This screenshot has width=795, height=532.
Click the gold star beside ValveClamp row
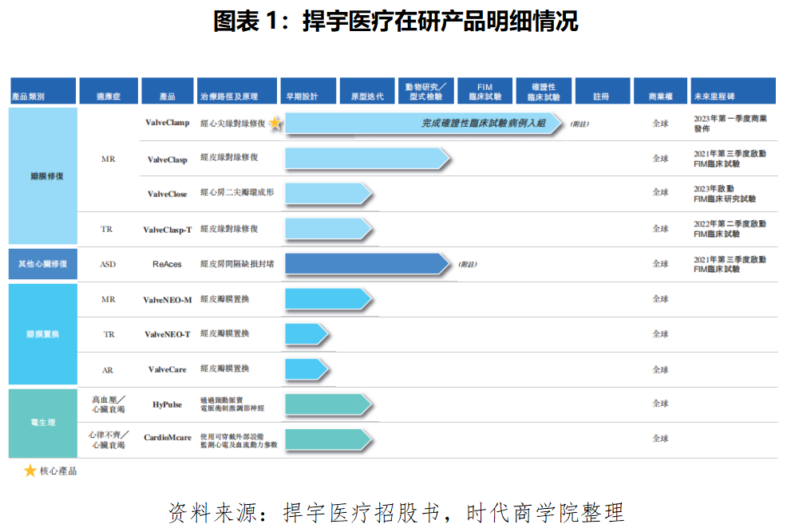[x=275, y=124]
